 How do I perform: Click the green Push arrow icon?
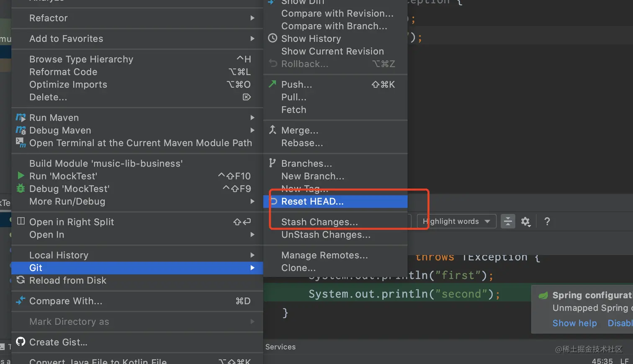[273, 84]
